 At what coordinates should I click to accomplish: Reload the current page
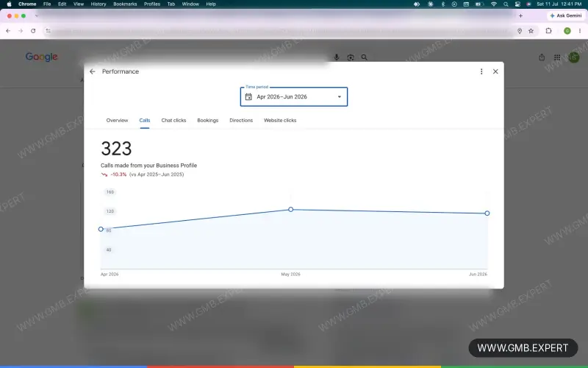(33, 31)
